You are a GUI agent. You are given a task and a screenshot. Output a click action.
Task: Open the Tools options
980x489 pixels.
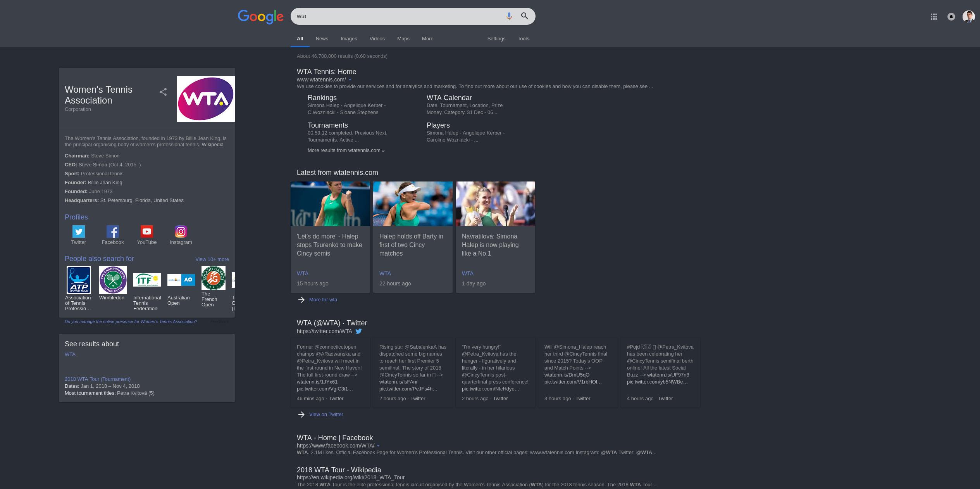(x=524, y=39)
